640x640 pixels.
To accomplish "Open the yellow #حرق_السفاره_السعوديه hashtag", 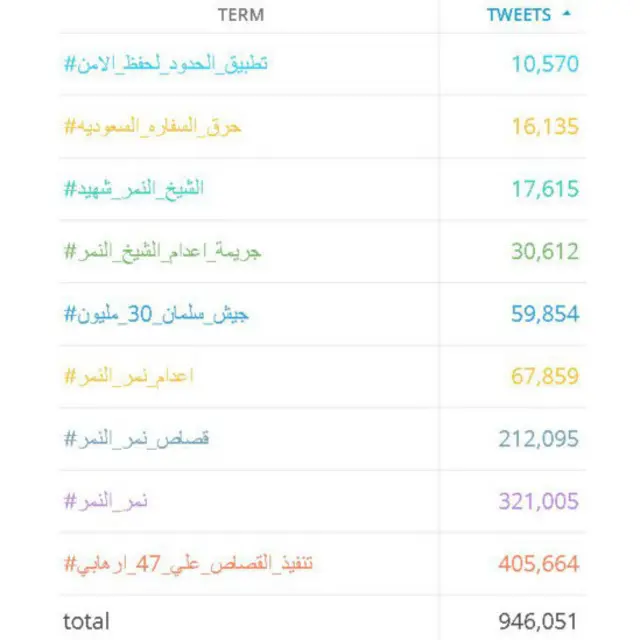I will pos(152,127).
